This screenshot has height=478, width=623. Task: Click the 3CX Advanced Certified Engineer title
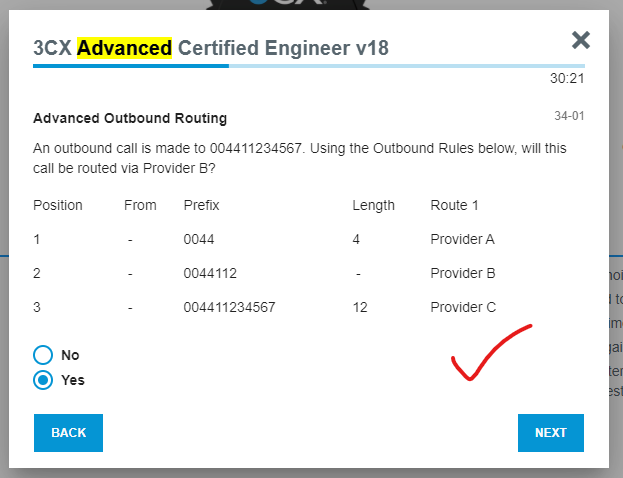point(211,48)
